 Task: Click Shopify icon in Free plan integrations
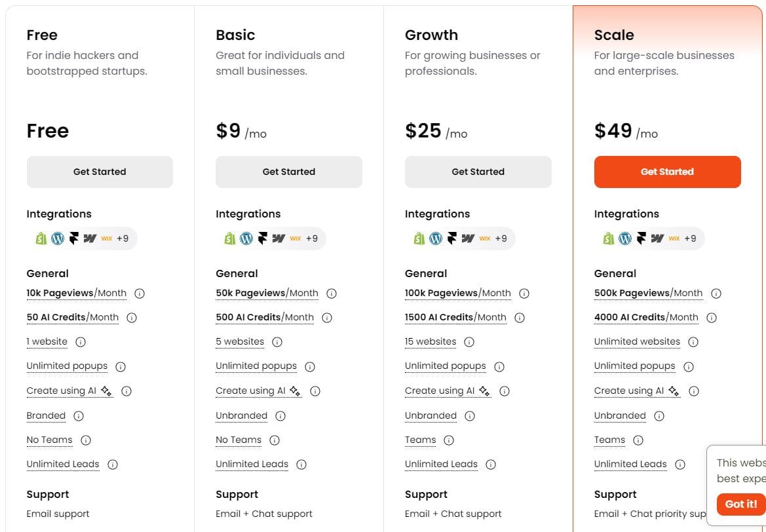coord(41,238)
